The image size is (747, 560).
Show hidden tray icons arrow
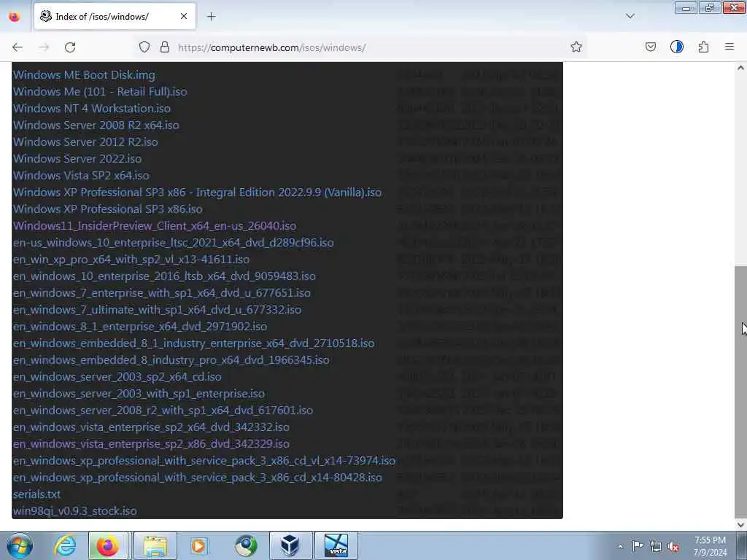click(x=620, y=546)
